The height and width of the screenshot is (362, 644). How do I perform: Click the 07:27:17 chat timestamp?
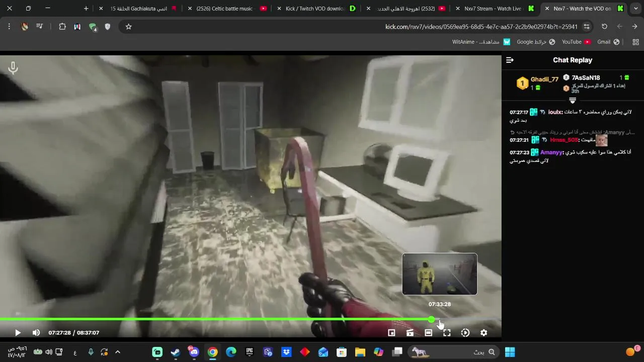point(519,112)
